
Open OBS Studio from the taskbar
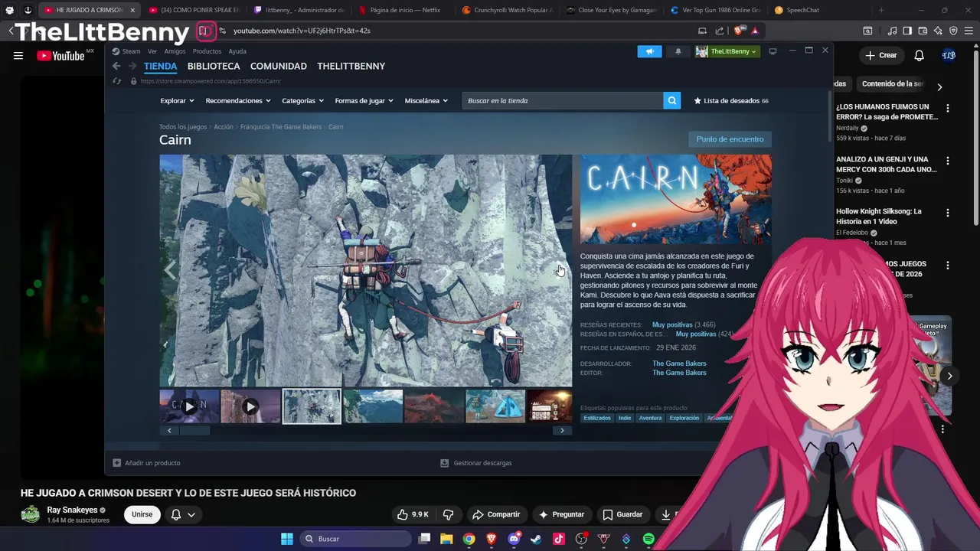[x=581, y=539]
